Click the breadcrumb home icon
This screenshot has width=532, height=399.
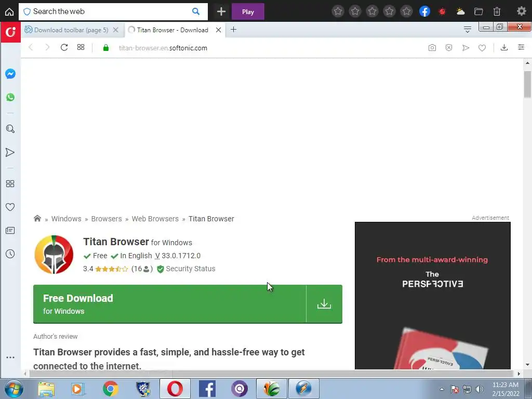click(37, 218)
